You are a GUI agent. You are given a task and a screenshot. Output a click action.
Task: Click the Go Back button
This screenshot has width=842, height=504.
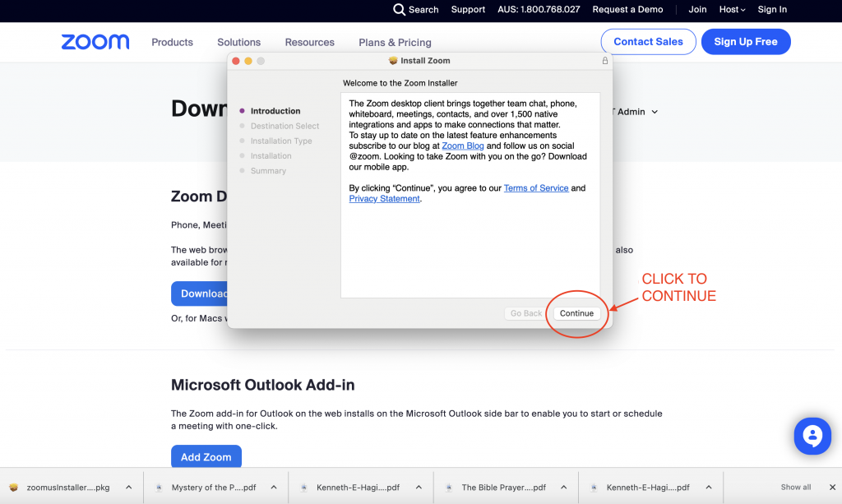pos(525,313)
